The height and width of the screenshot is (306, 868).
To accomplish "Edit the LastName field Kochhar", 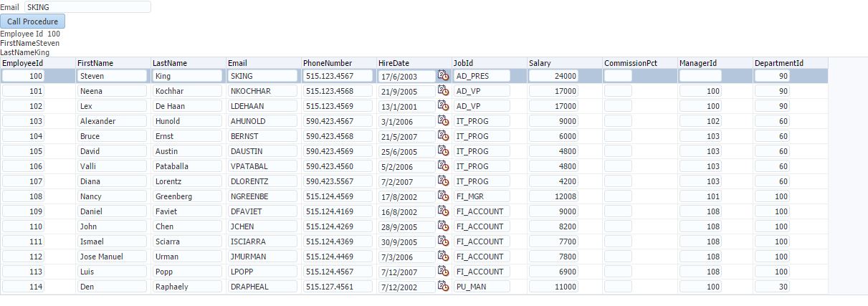I will pyautogui.click(x=187, y=91).
